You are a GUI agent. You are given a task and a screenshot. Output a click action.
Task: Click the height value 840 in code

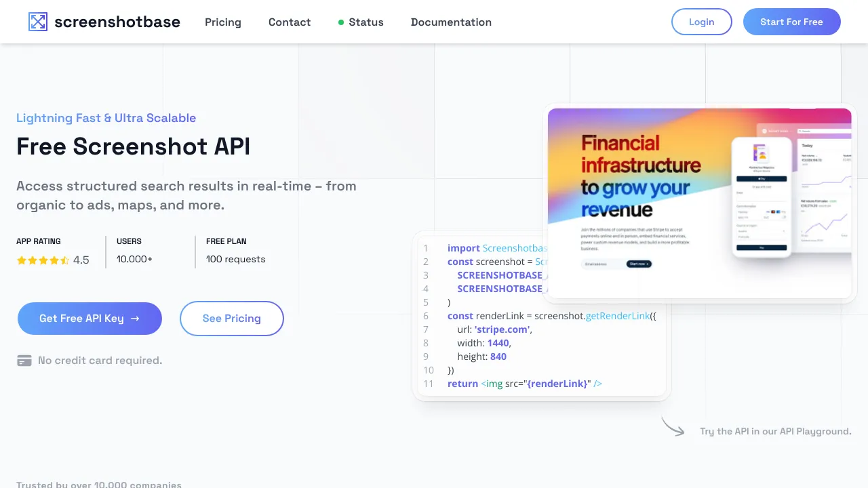[x=498, y=357]
